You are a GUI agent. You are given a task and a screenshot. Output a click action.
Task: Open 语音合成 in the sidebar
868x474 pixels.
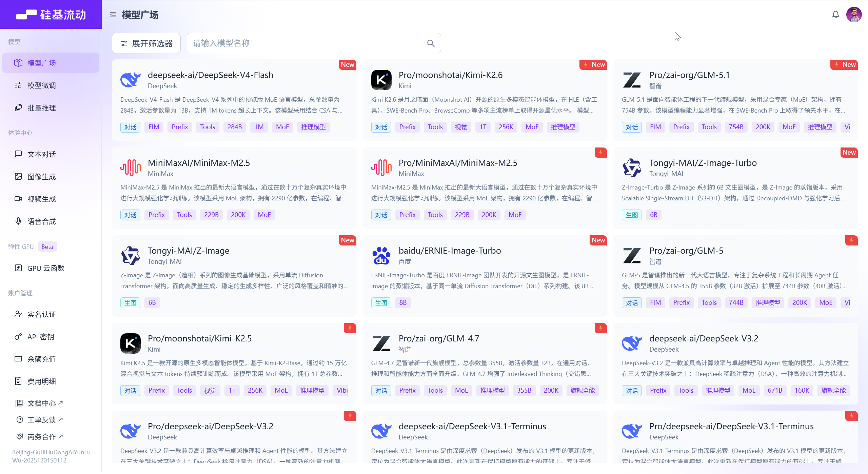pos(51,221)
